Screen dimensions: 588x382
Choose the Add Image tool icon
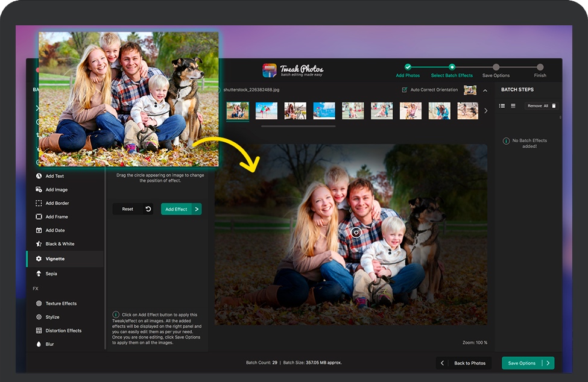pos(39,190)
